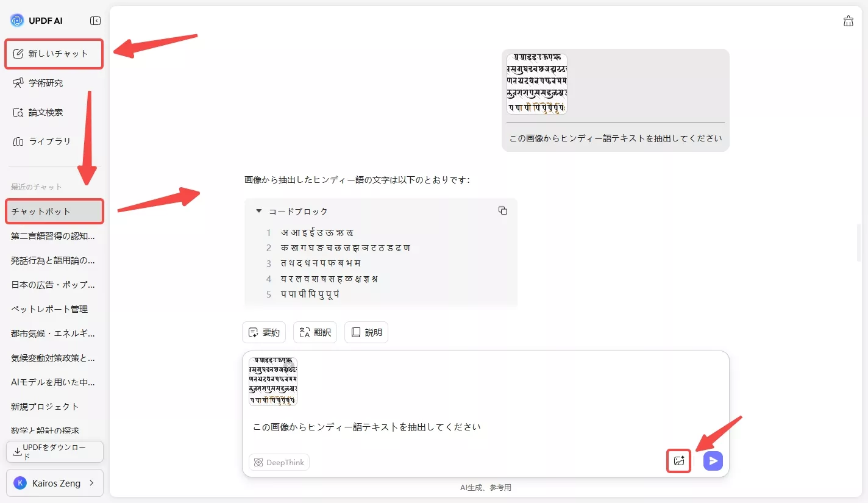Click the UPDFをダウンロード download option
Viewport: 868px width, 503px height.
click(x=54, y=451)
